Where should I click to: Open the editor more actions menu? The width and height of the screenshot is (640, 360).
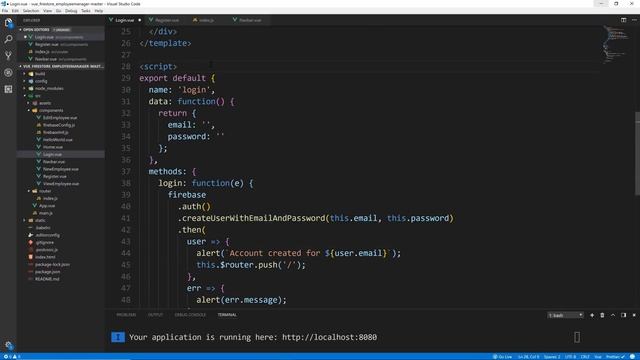(x=634, y=20)
